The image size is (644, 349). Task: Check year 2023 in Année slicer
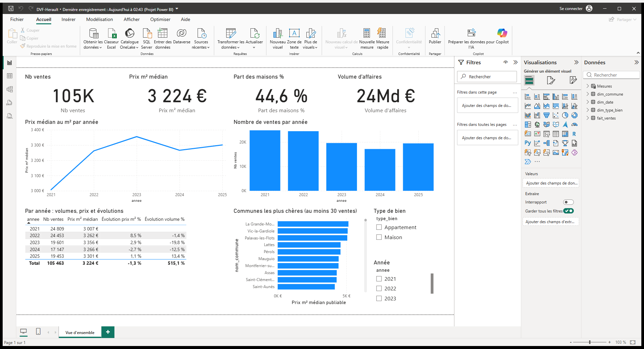(379, 298)
